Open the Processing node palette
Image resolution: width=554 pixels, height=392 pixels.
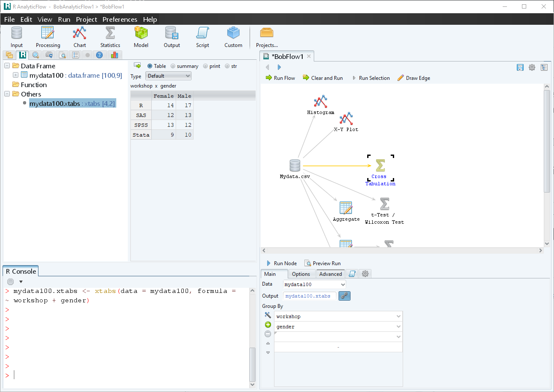pos(47,33)
